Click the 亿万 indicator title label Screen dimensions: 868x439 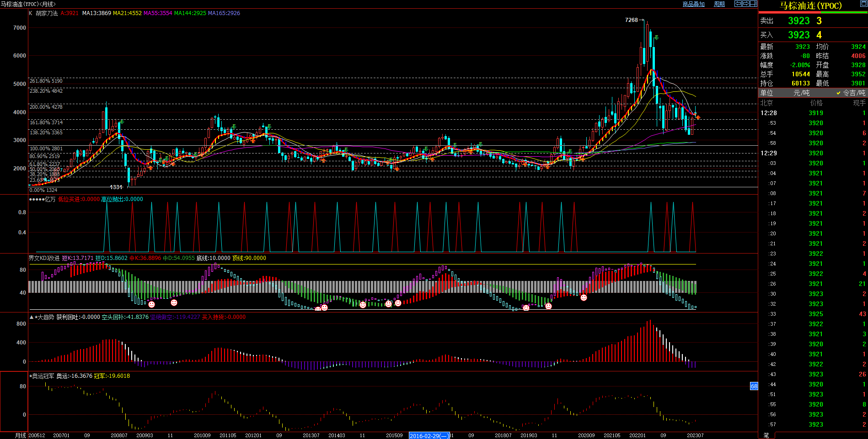[50, 199]
